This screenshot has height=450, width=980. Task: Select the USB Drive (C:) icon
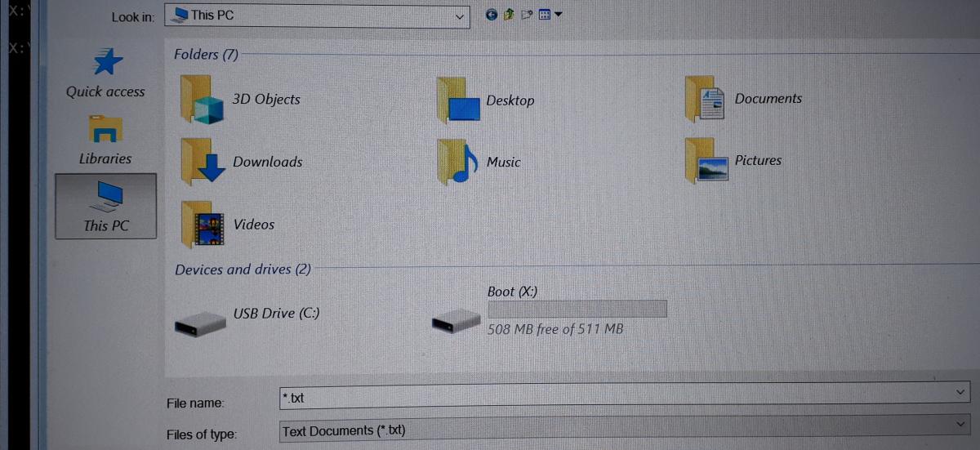[x=200, y=322]
